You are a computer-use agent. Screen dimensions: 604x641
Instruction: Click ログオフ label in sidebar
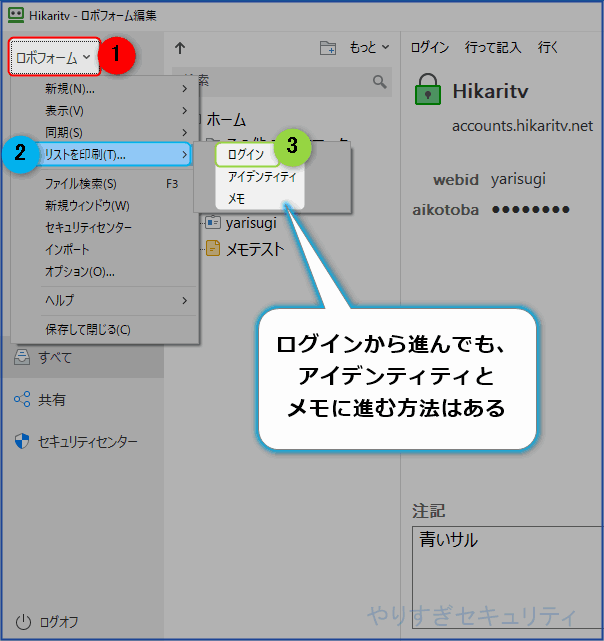[58, 622]
